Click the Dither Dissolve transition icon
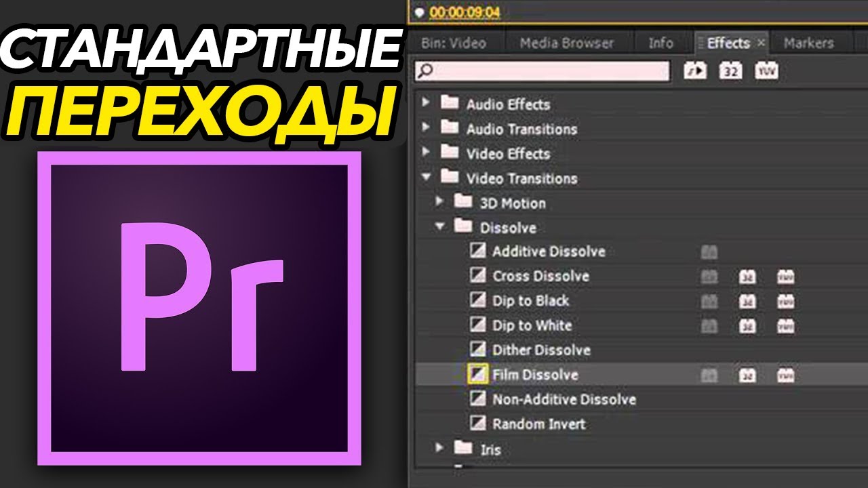 coord(478,350)
